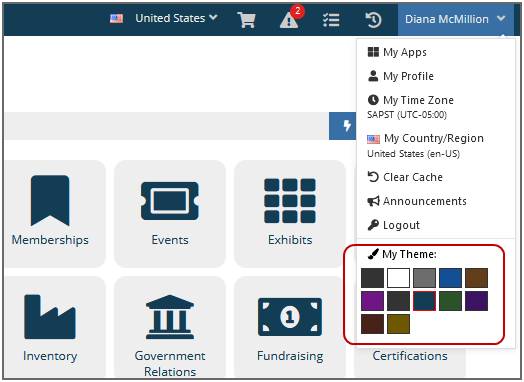Open recent history clock-arrow icon

tap(373, 20)
